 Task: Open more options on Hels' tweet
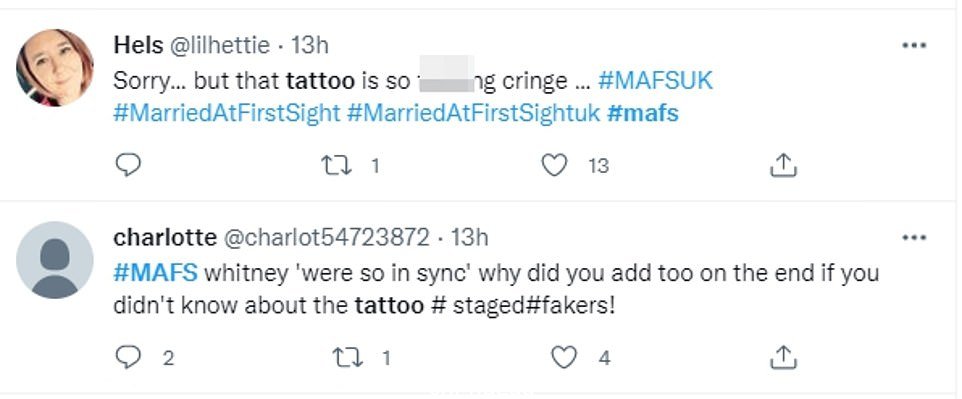[x=914, y=45]
